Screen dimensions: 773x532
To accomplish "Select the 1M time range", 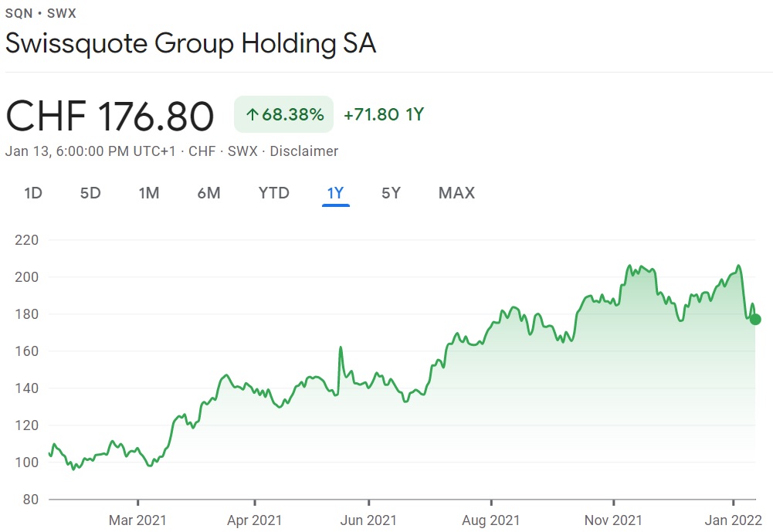I will (149, 193).
